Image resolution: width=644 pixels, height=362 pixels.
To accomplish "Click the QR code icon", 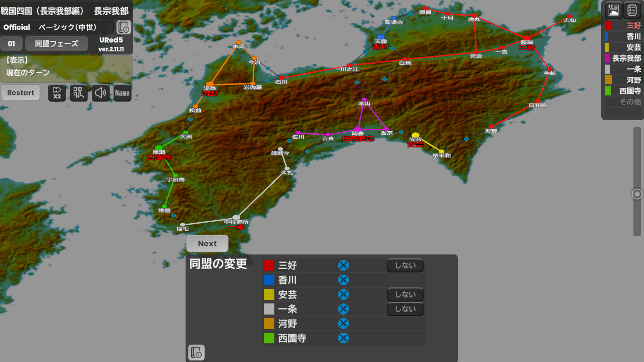I will pos(79,93).
